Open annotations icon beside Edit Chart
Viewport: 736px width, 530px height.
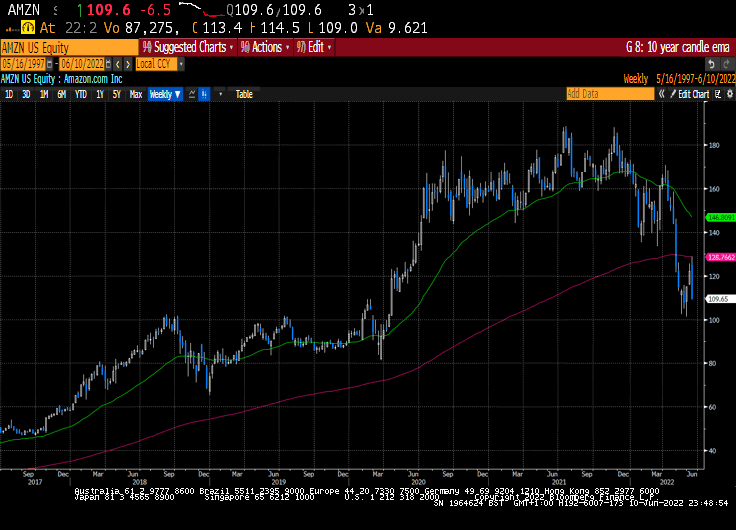tap(718, 94)
